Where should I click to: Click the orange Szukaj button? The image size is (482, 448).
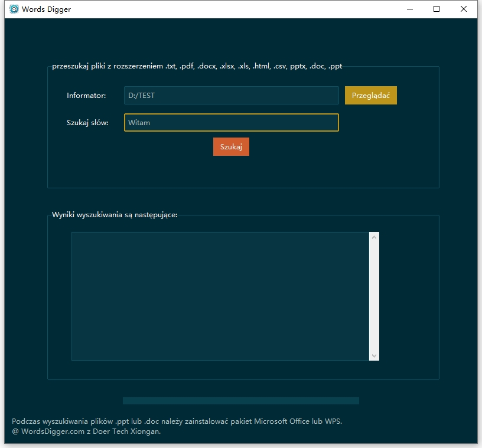coord(231,147)
